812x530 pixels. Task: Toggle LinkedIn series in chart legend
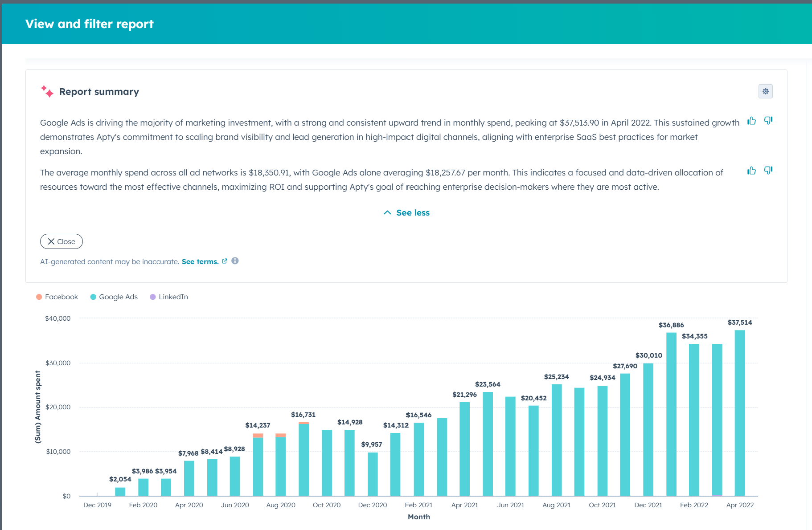click(x=169, y=297)
